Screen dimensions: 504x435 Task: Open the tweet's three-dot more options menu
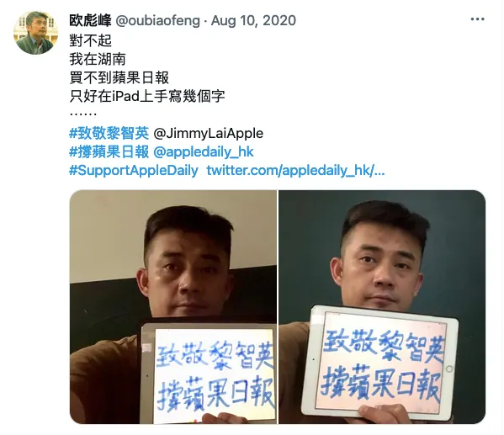477,19
